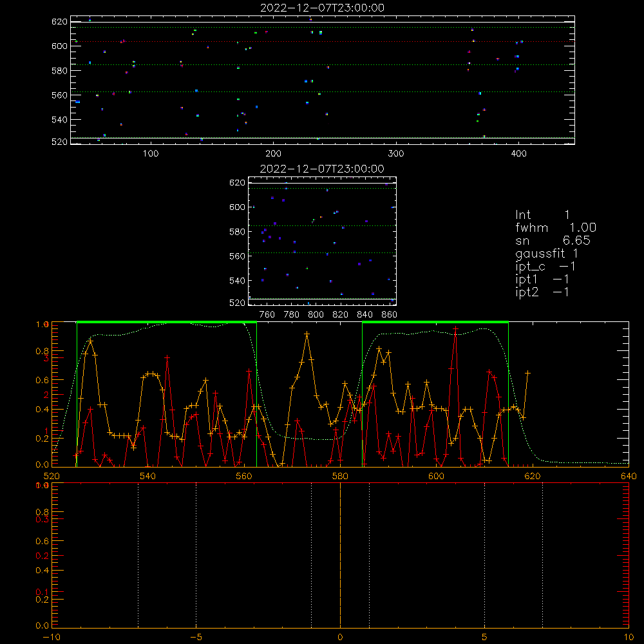Click the 540 y-axis label of middle plot
The width and height of the screenshot is (644, 644).
[237, 281]
